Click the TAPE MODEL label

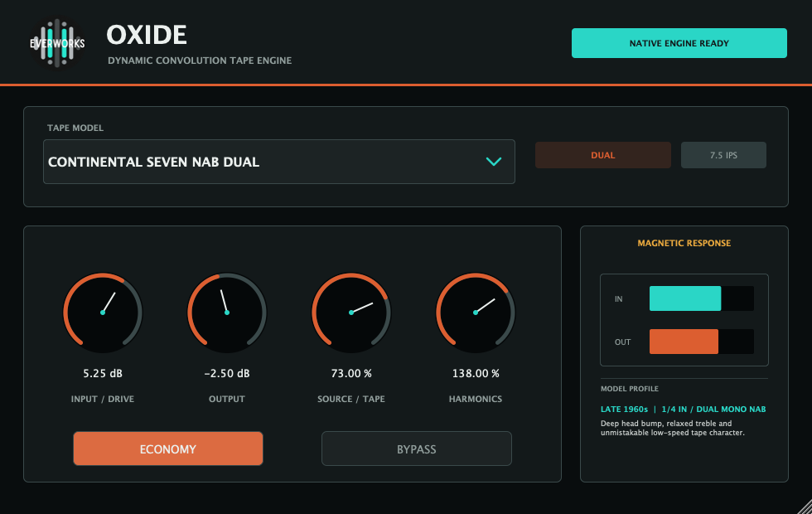[75, 128]
